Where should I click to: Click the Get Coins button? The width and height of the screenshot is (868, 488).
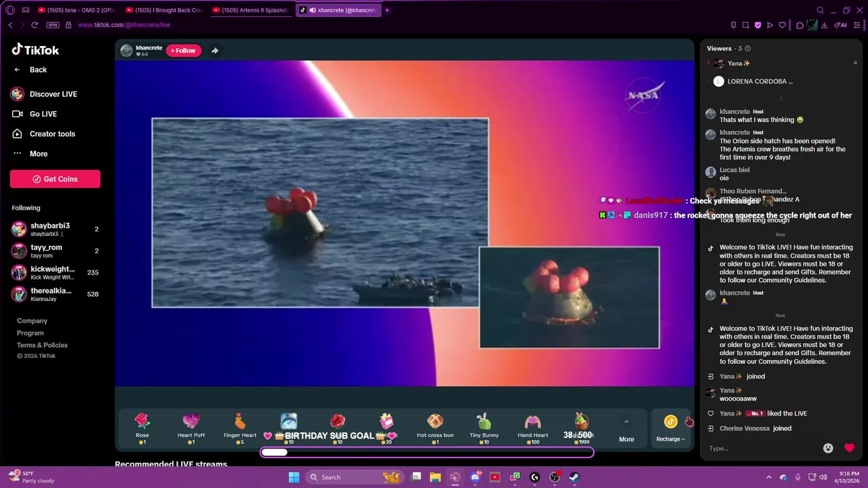(55, 179)
